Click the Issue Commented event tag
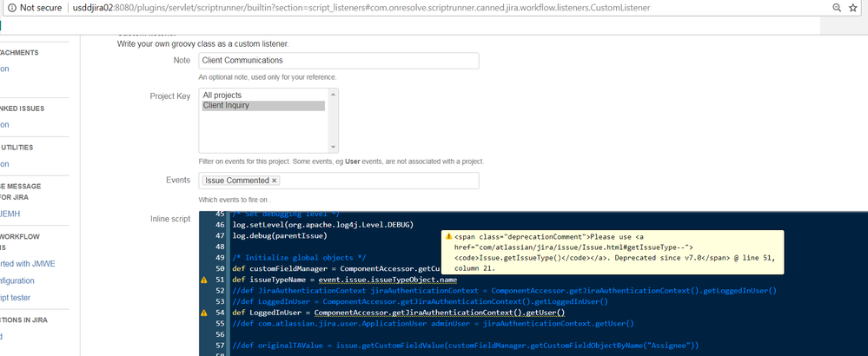Viewport: 868px width, 356px height. pos(242,181)
